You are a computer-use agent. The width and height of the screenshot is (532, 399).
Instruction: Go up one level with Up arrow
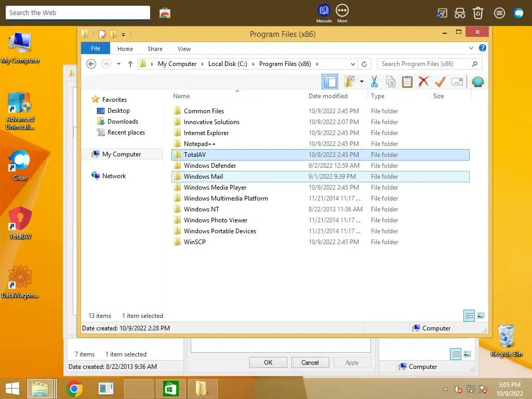[x=130, y=64]
